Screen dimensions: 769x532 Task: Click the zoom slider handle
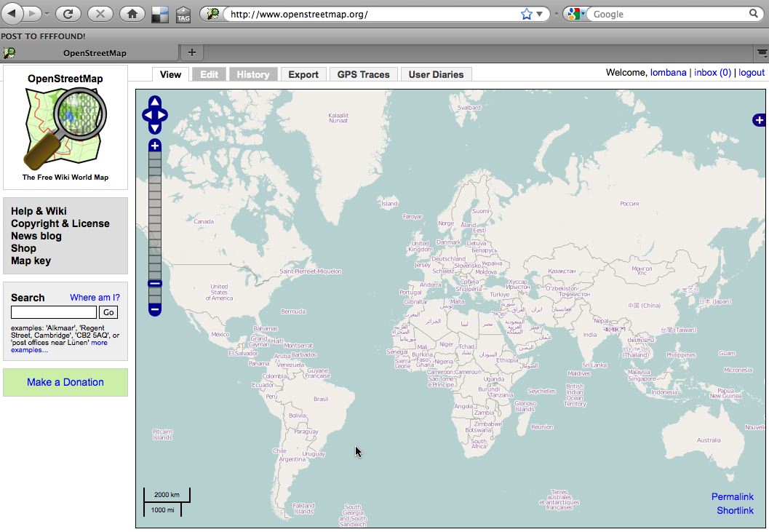(155, 284)
